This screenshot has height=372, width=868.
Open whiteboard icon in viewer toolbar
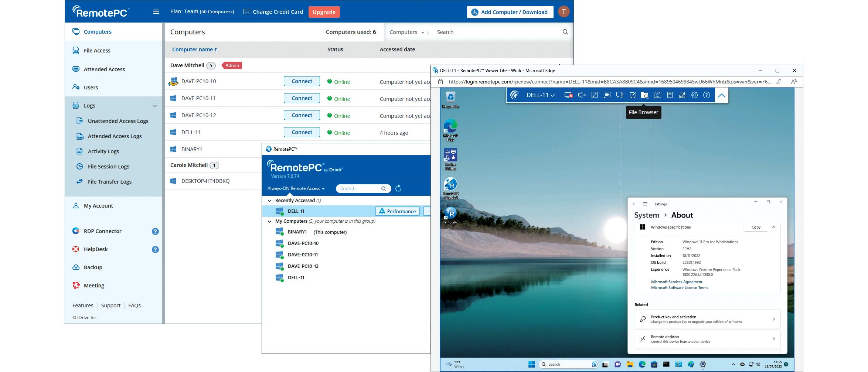(633, 95)
